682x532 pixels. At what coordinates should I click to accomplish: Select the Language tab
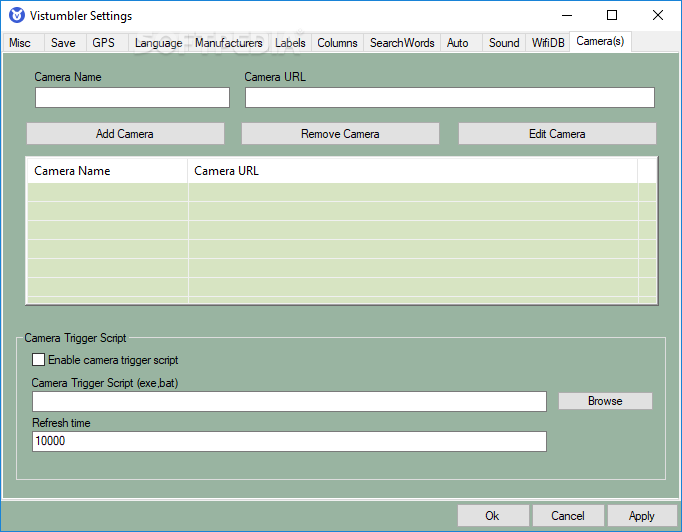click(x=158, y=43)
